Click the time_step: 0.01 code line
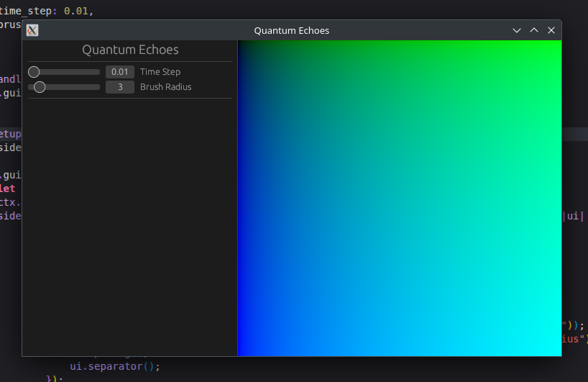This screenshot has width=588, height=382. (x=46, y=12)
